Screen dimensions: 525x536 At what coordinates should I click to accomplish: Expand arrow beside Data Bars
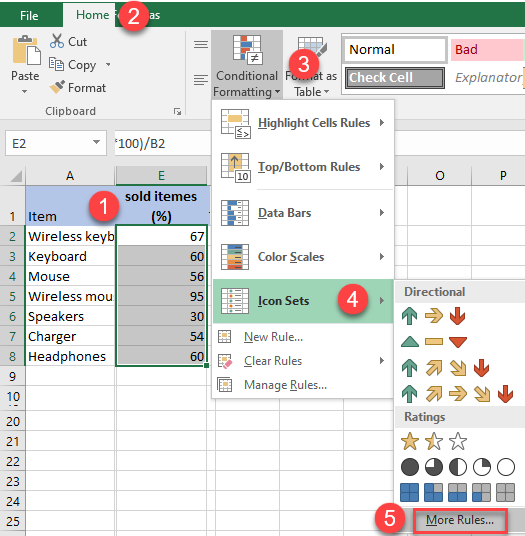[382, 213]
